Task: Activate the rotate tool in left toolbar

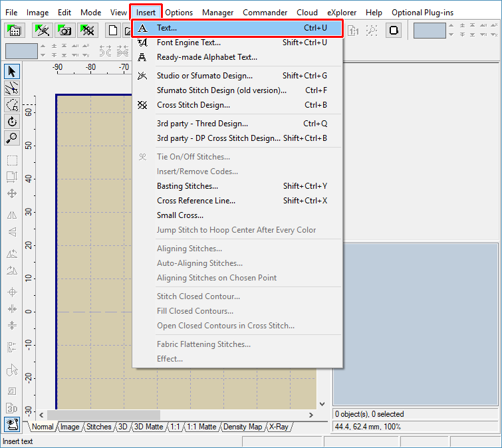Action: 12,122
